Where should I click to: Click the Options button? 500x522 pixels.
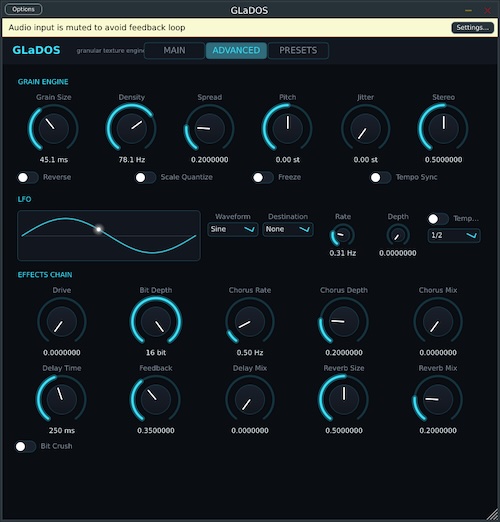click(x=23, y=9)
